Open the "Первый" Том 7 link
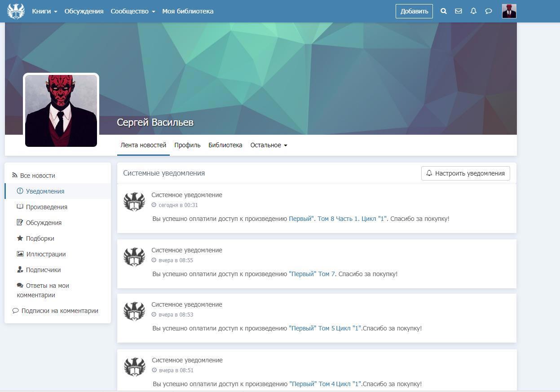This screenshot has width=560, height=392. click(x=312, y=274)
